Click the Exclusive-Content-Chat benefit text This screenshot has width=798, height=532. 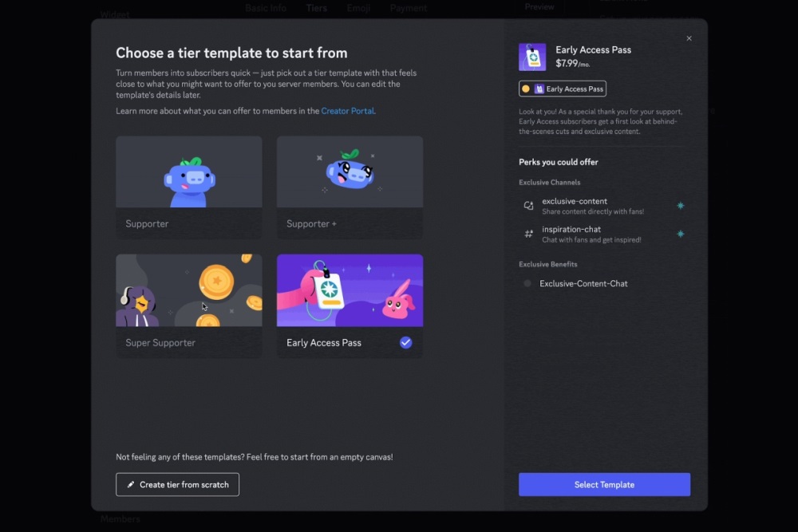(x=583, y=284)
